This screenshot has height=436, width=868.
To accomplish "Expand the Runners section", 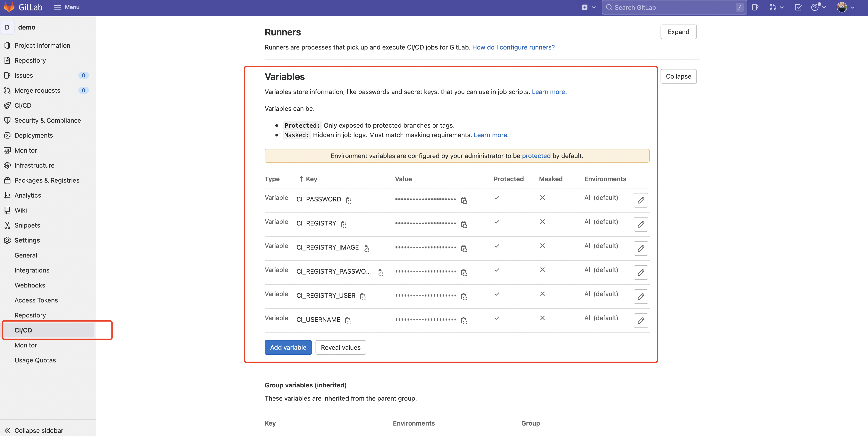I will click(678, 32).
